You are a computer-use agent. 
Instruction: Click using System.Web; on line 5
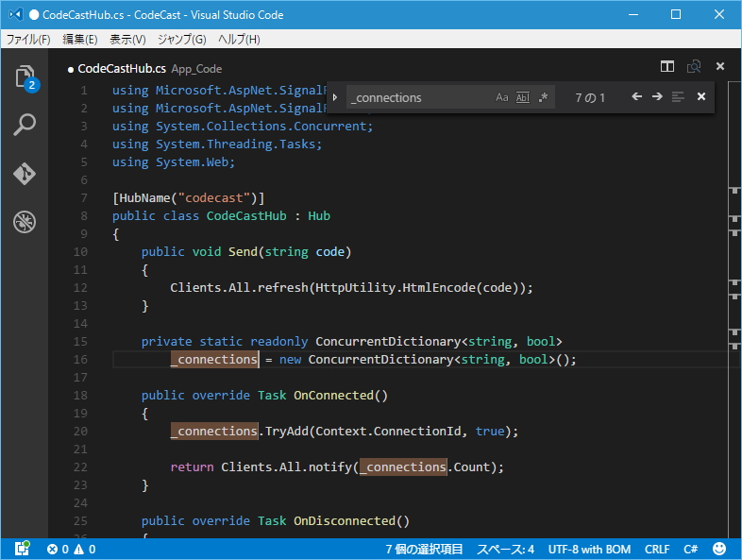pos(173,161)
